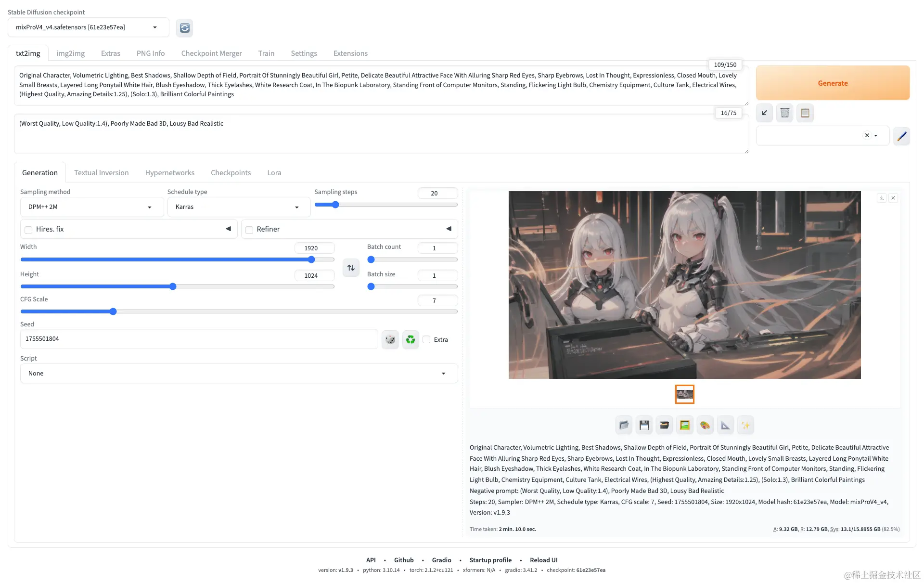Save image with the floppy disk icon
Viewport: 924px width, 583px height.
coord(644,425)
